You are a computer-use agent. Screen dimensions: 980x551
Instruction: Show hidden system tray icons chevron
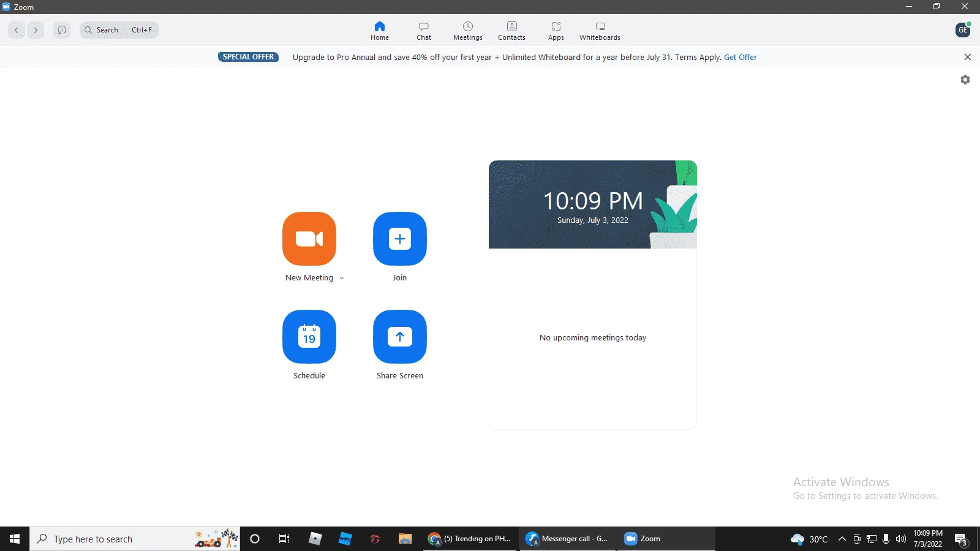842,539
